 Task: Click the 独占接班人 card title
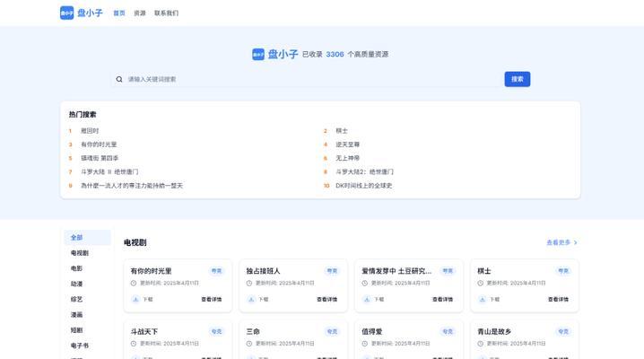click(263, 271)
